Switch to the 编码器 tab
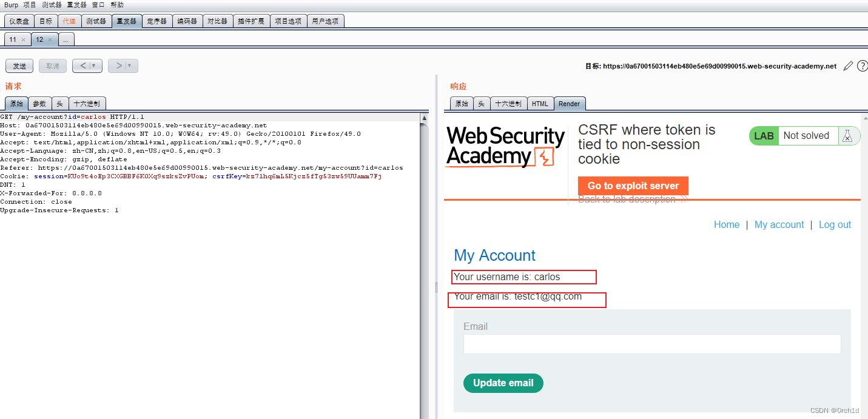868x419 pixels. pos(187,21)
